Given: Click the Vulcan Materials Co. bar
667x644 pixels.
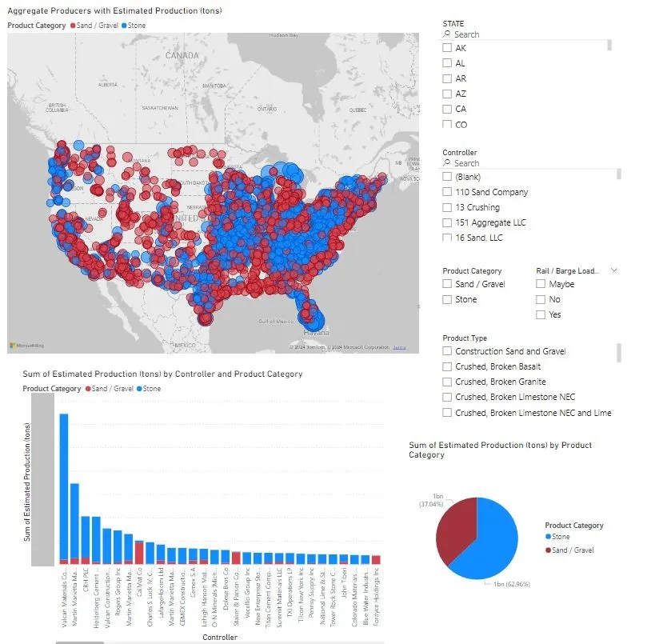Looking at the screenshot, I should coord(64,489).
